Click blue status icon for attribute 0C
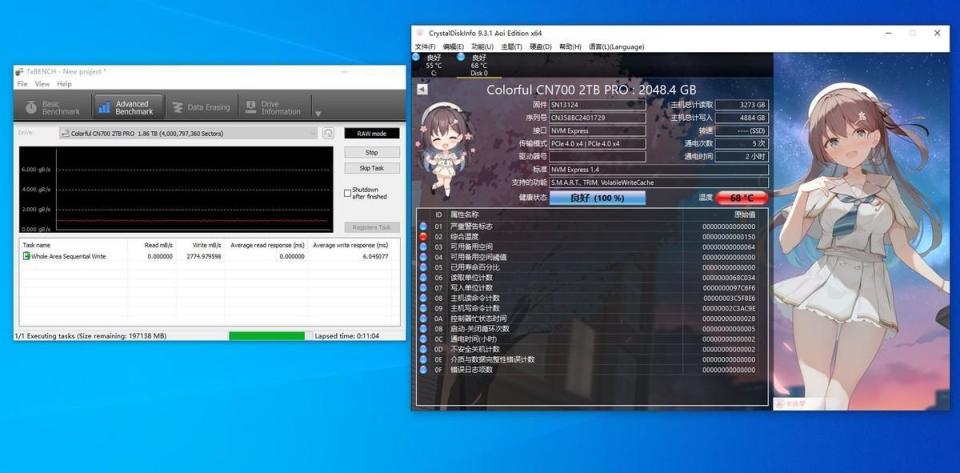This screenshot has height=473, width=960. [x=423, y=339]
